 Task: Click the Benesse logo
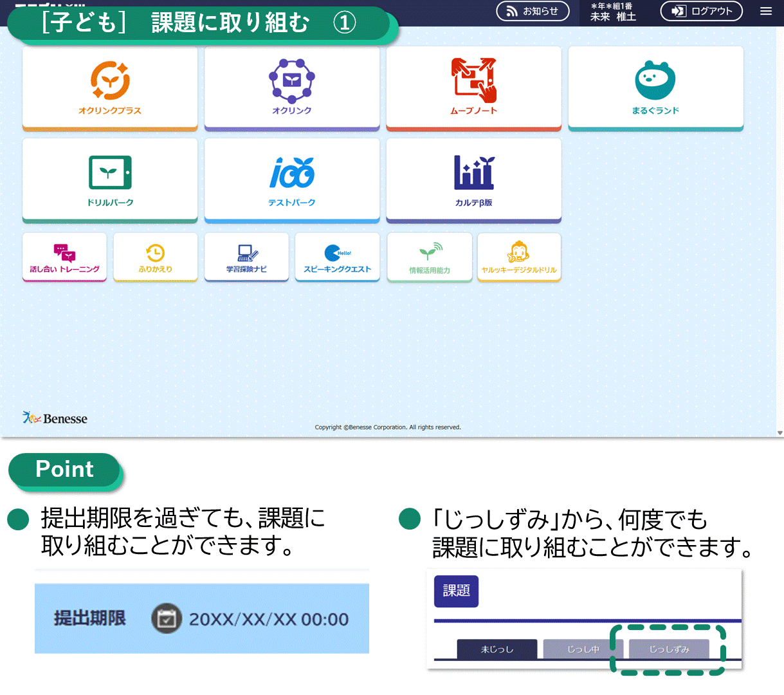click(55, 418)
